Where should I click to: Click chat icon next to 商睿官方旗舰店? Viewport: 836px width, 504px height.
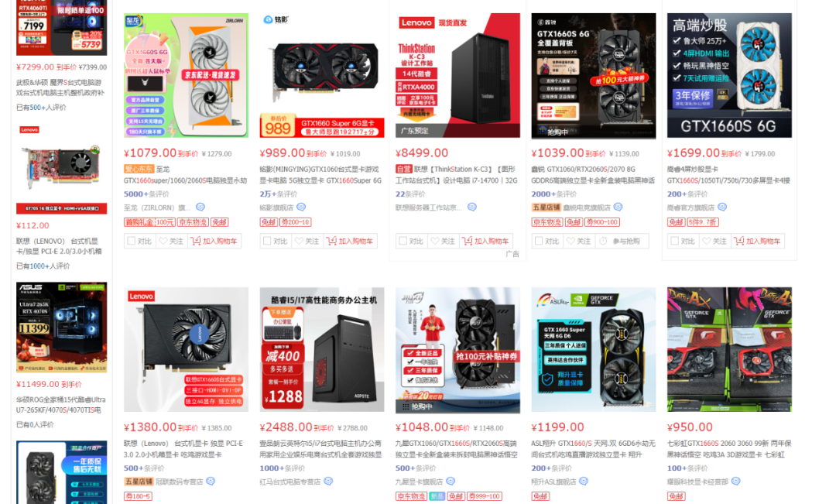722,207
